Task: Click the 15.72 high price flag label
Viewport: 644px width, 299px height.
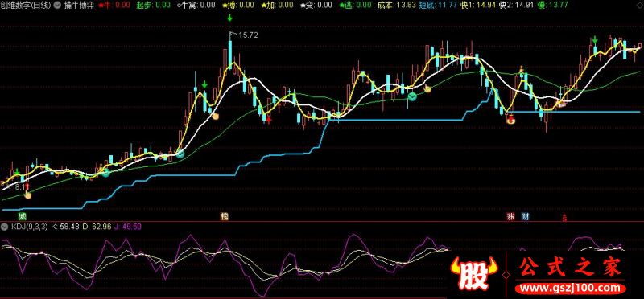Action: pyautogui.click(x=244, y=35)
